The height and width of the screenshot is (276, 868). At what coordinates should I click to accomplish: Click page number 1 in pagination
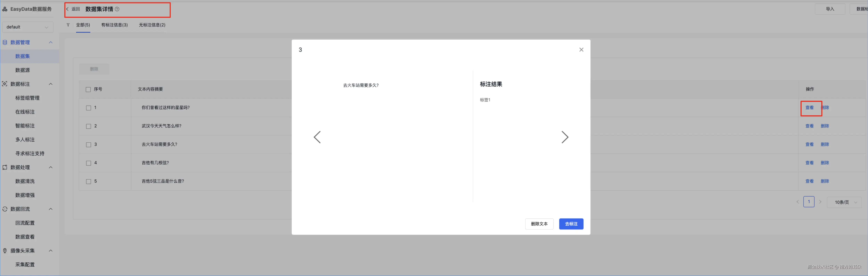809,202
